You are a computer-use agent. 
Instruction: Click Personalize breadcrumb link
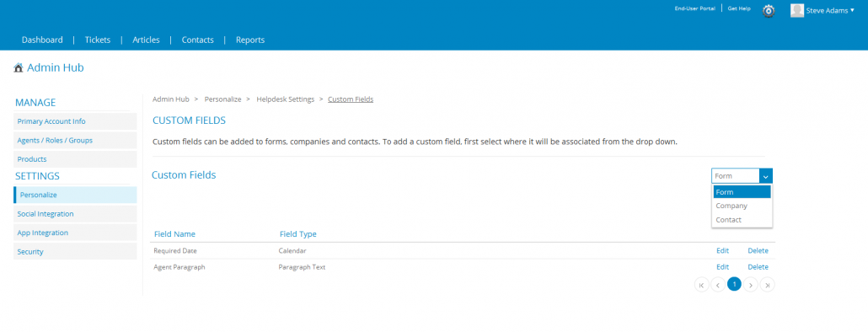pyautogui.click(x=222, y=99)
